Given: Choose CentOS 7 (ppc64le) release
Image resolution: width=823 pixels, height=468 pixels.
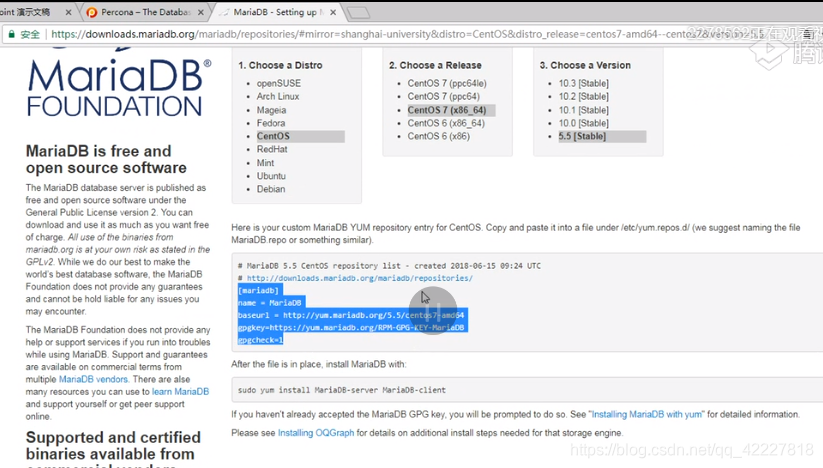Looking at the screenshot, I should tap(447, 83).
